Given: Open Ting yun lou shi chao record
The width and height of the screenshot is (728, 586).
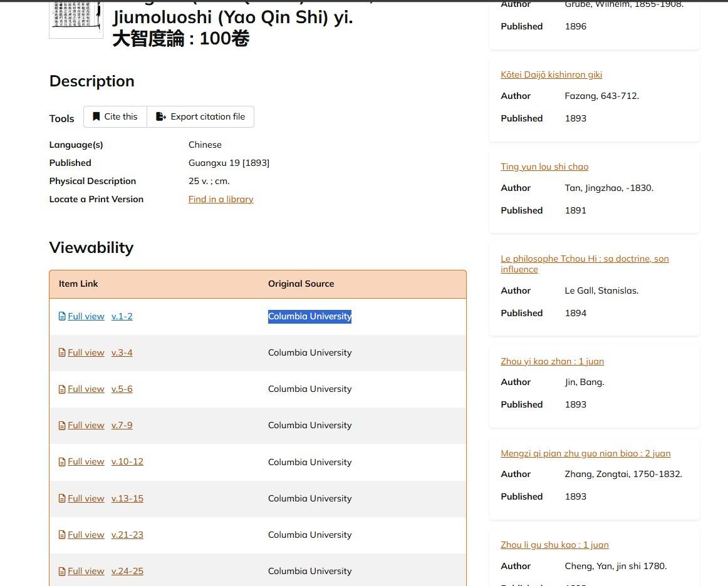Looking at the screenshot, I should tap(544, 167).
